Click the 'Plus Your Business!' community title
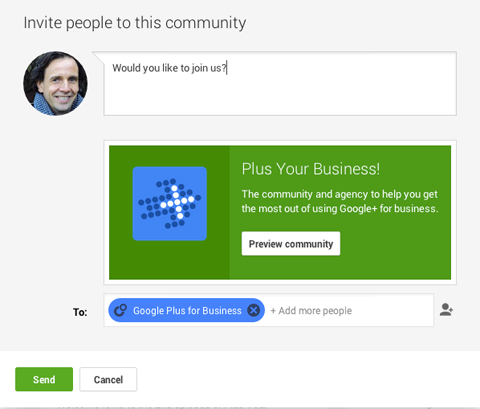Viewport: 480px width, 409px height. tap(311, 169)
